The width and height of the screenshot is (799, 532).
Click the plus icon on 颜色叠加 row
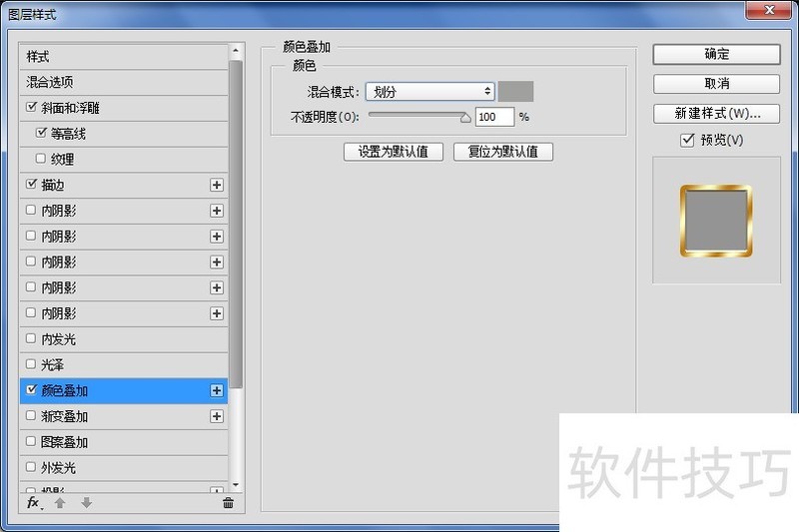(x=217, y=390)
